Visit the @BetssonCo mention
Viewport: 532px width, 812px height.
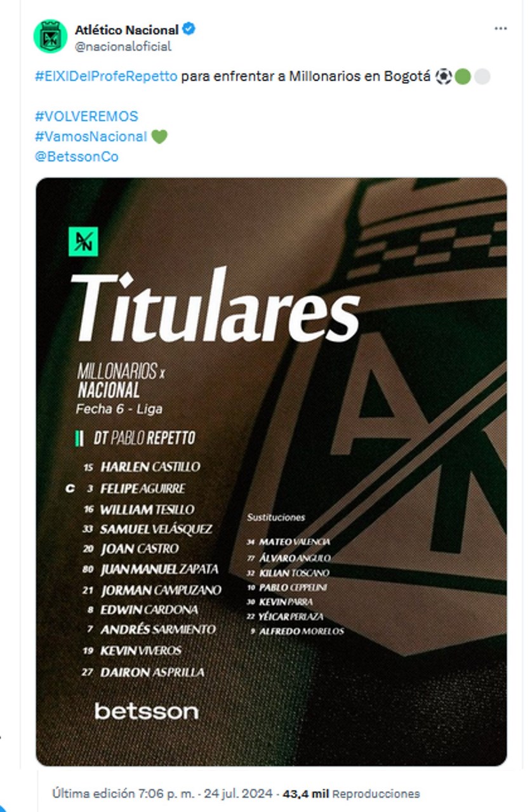coord(76,157)
